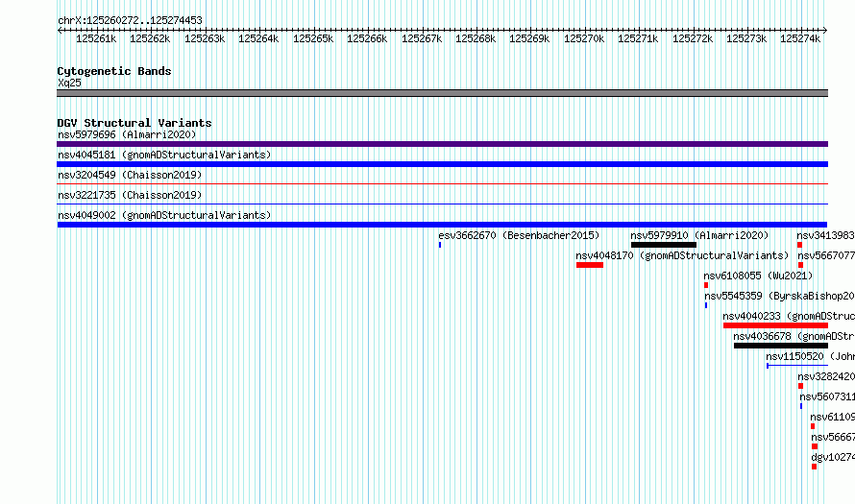
Task: Click the blue bar under nsv4045181
Action: pyautogui.click(x=442, y=164)
